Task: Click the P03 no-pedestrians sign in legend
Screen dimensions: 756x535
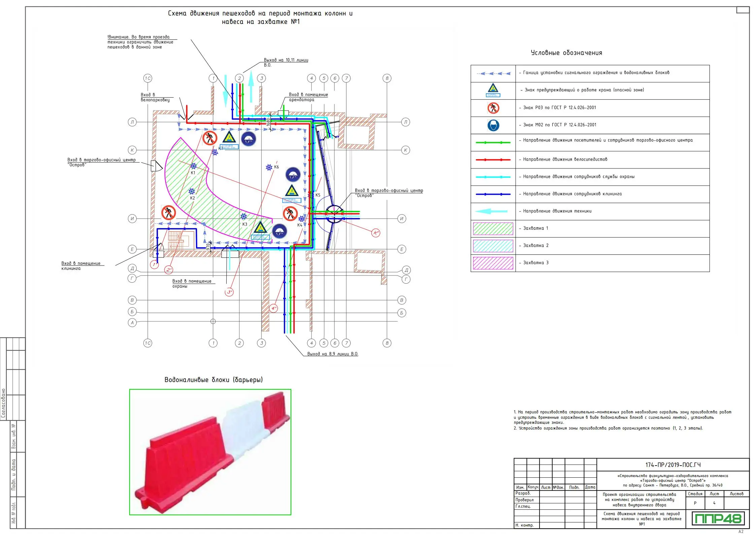Action: 493,108
